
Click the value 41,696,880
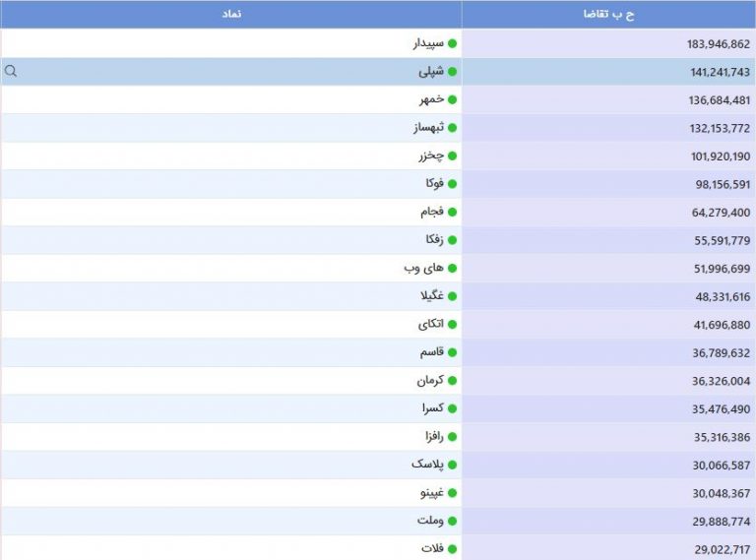tap(722, 325)
